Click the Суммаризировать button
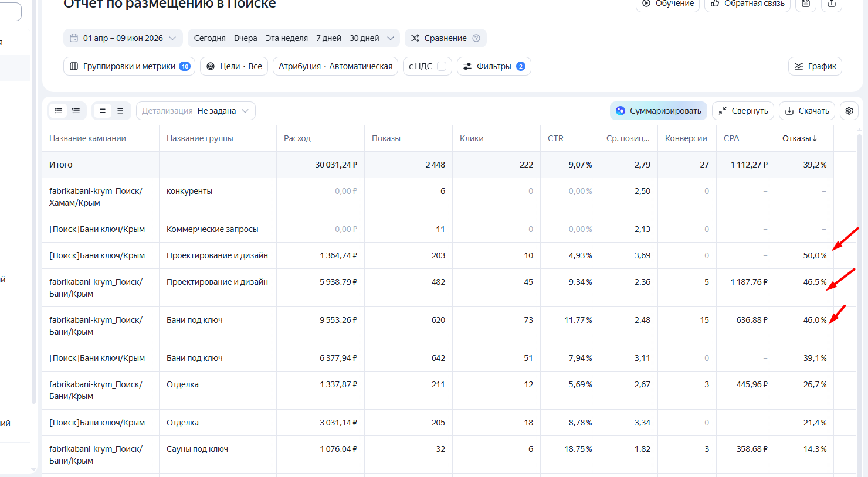The image size is (868, 477). [659, 111]
